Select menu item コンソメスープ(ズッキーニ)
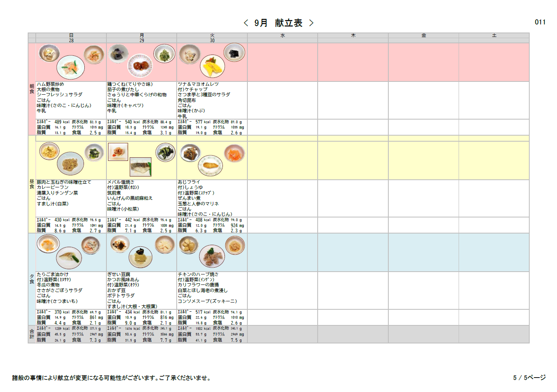Viewport: 557px width, 392px height. pyautogui.click(x=207, y=301)
